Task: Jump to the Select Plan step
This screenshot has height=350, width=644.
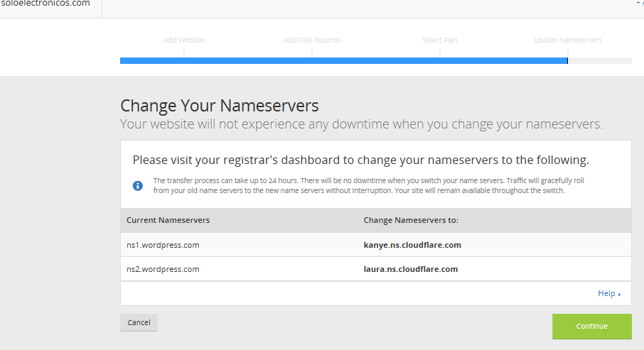Action: [440, 40]
